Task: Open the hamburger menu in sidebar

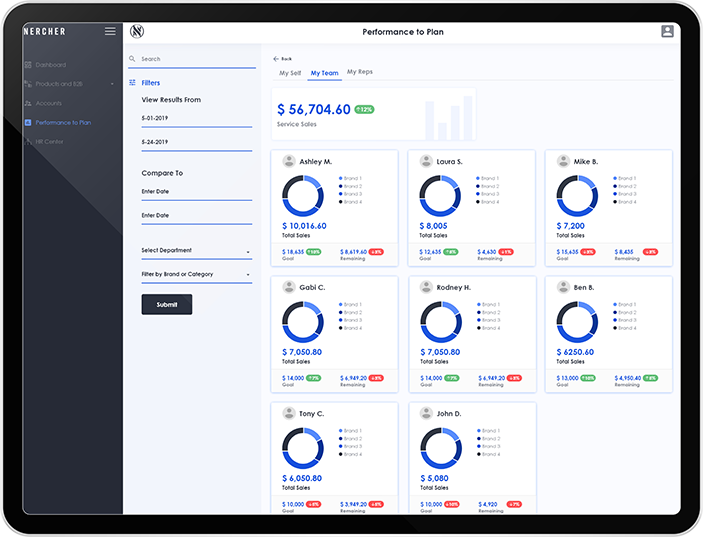Action: 110,32
